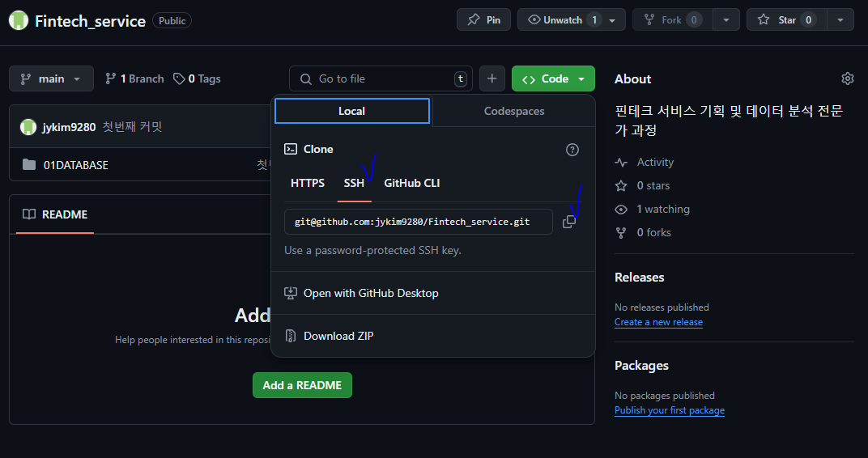Click the Download ZIP file icon
This screenshot has height=458, width=868.
[291, 336]
